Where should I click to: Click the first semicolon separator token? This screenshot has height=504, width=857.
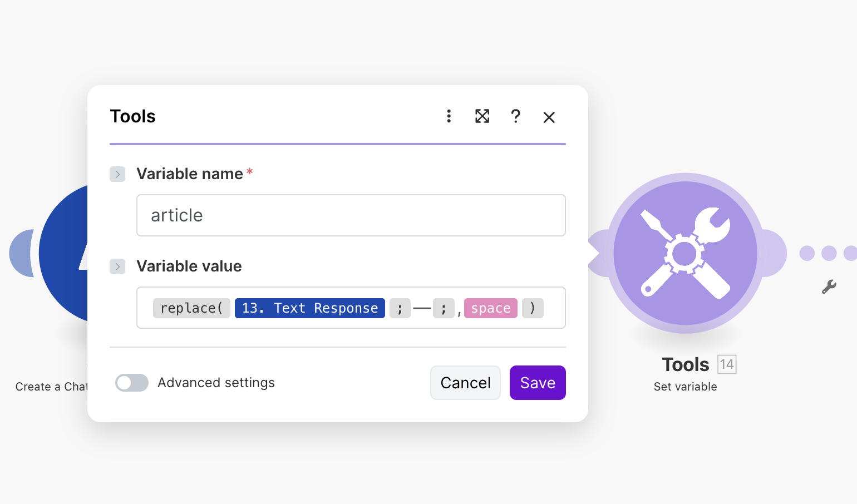coord(400,308)
